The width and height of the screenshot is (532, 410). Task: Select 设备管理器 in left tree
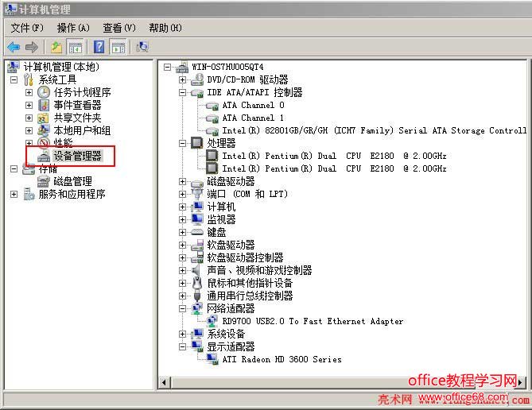pyautogui.click(x=77, y=156)
